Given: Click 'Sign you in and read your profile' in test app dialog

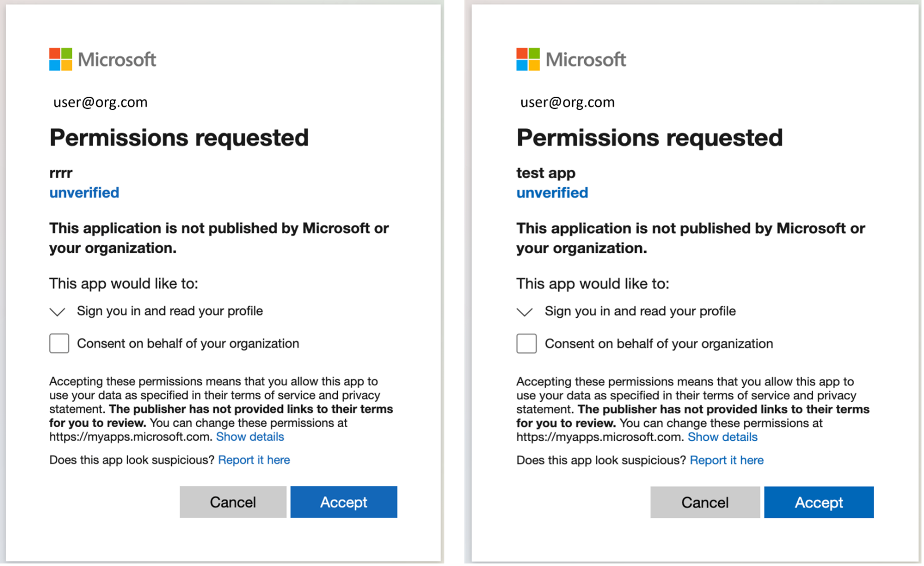Looking at the screenshot, I should tap(640, 311).
